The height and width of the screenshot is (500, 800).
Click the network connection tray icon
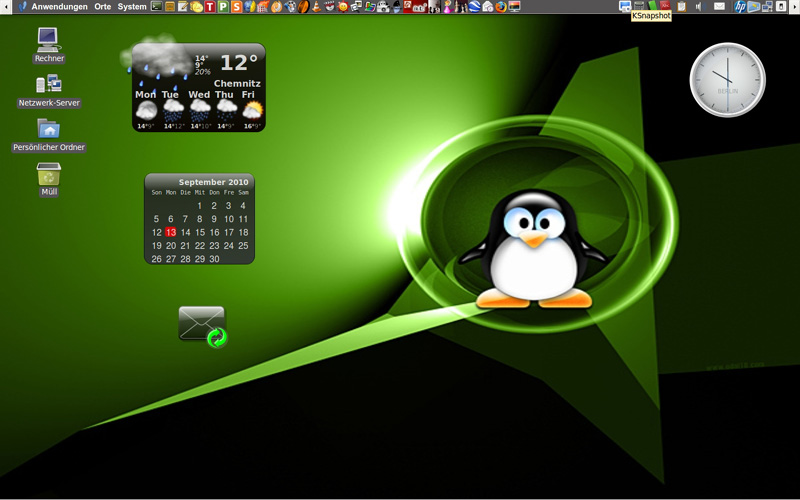coord(767,7)
